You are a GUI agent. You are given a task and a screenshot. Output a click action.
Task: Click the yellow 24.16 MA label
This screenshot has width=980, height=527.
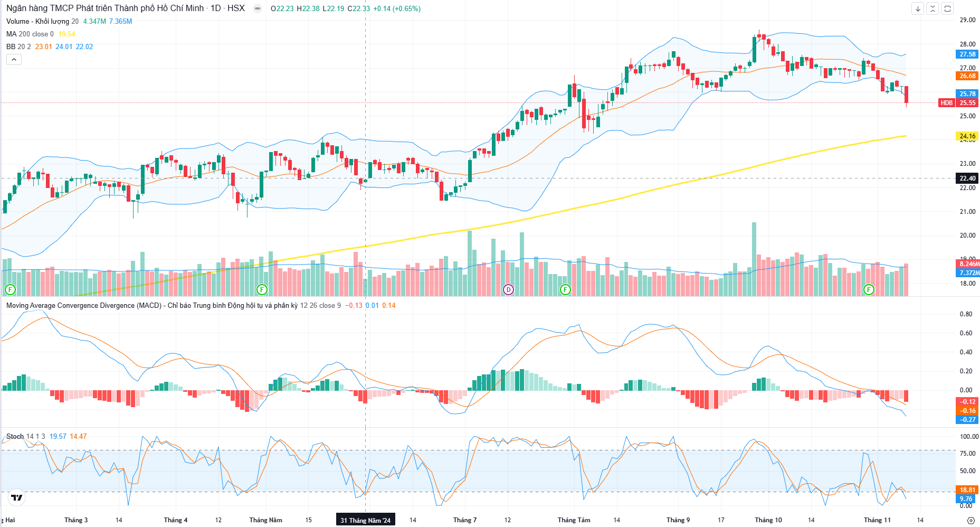click(x=967, y=136)
